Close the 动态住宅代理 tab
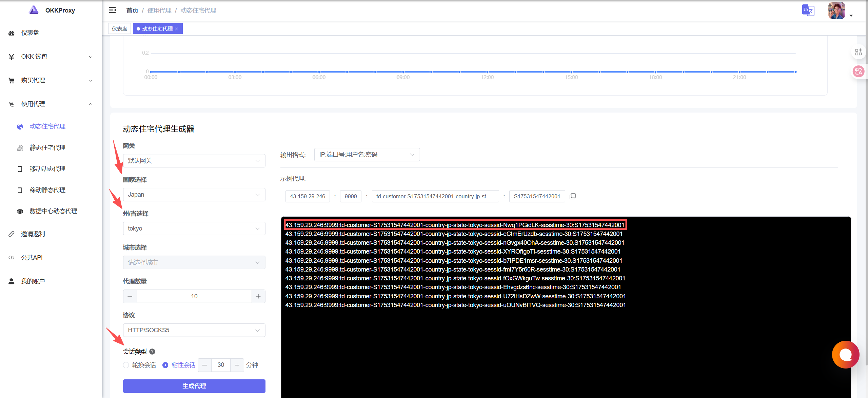 point(177,29)
